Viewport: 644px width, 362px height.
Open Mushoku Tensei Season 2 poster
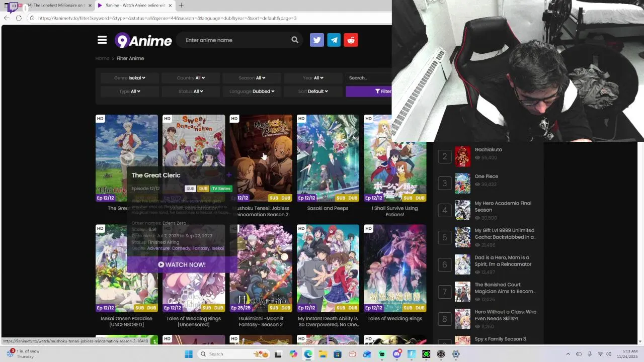click(261, 158)
